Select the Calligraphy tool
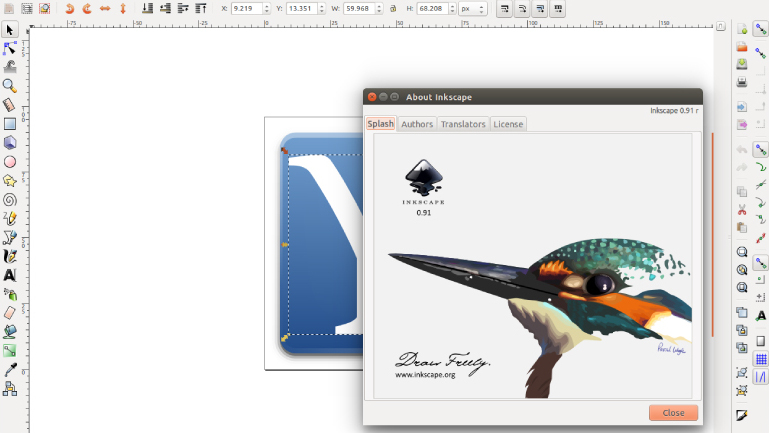Viewport: 769px width, 433px height. tap(9, 256)
